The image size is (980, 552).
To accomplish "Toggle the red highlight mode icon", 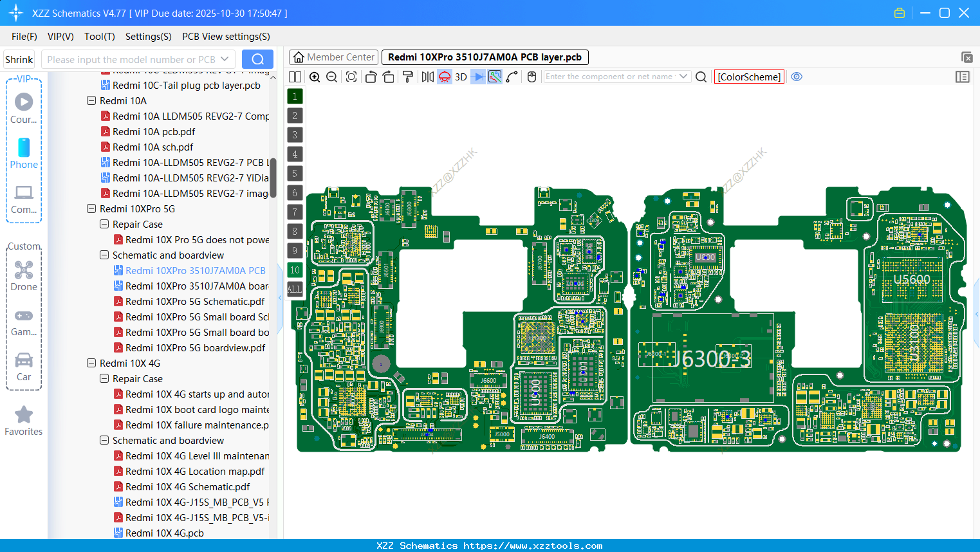I will (x=445, y=77).
